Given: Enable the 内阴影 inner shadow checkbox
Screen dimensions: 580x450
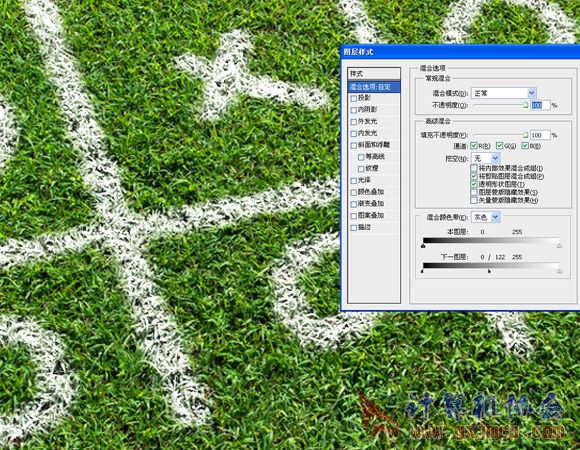Looking at the screenshot, I should (x=354, y=110).
